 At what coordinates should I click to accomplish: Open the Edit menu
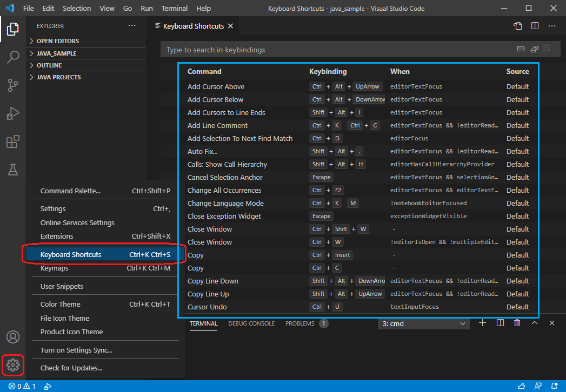coord(48,8)
